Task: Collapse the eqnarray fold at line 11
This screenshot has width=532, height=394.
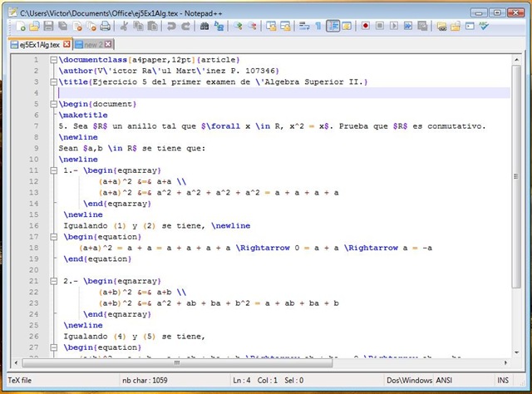Action: pos(53,170)
